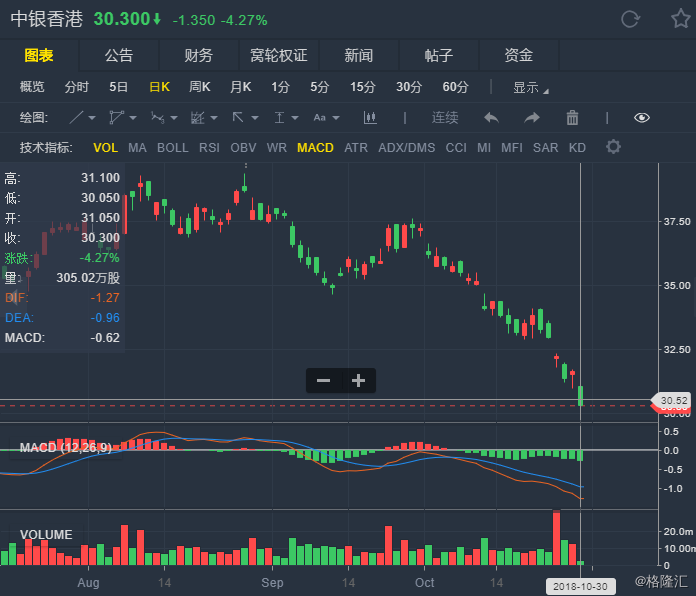Click the 2018-10-30 date label
This screenshot has width=696, height=596.
(580, 586)
